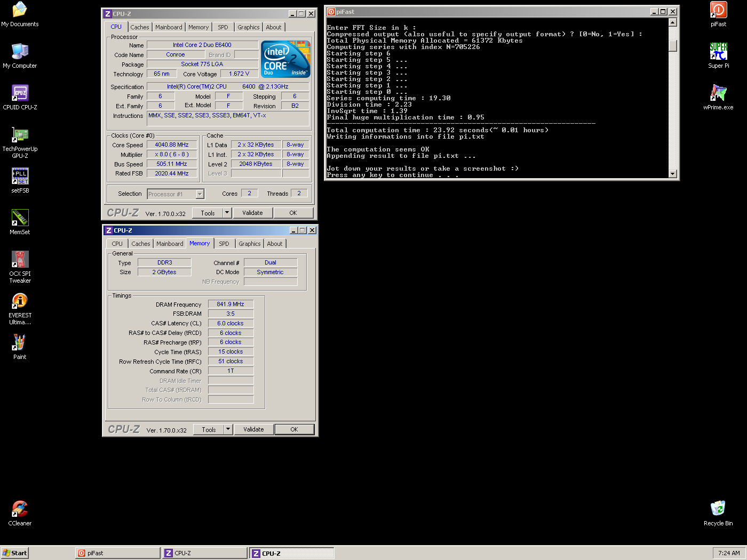This screenshot has width=747, height=560.
Task: Click the Level 2 cache value 2048 KBytes
Action: pyautogui.click(x=256, y=164)
